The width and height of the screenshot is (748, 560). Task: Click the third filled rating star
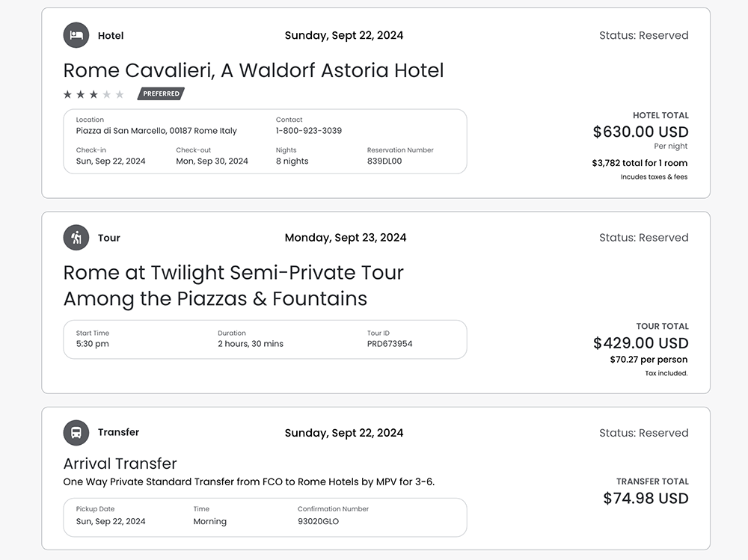coord(93,94)
